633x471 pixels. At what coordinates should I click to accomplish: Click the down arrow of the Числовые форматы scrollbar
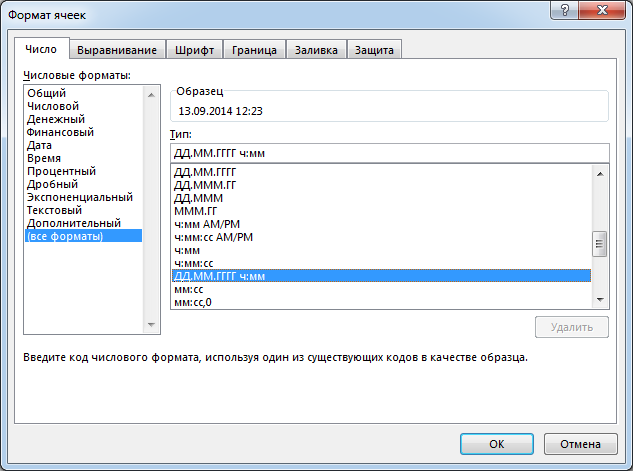coord(151,324)
